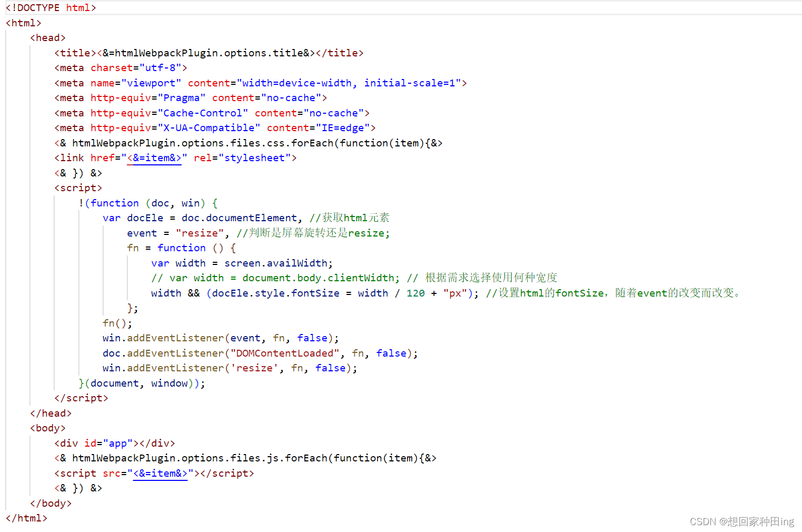Image resolution: width=802 pixels, height=532 pixels.
Task: Click the closing </head> tag
Action: pos(51,413)
